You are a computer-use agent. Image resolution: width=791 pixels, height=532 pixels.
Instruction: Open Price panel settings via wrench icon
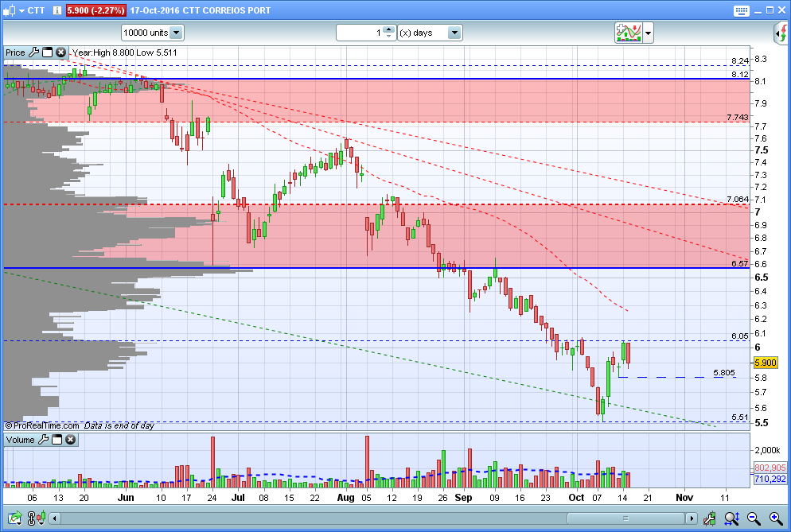click(33, 52)
